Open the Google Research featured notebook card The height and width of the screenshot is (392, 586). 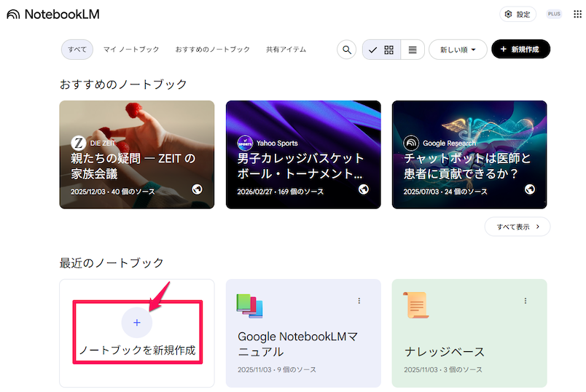pyautogui.click(x=469, y=154)
